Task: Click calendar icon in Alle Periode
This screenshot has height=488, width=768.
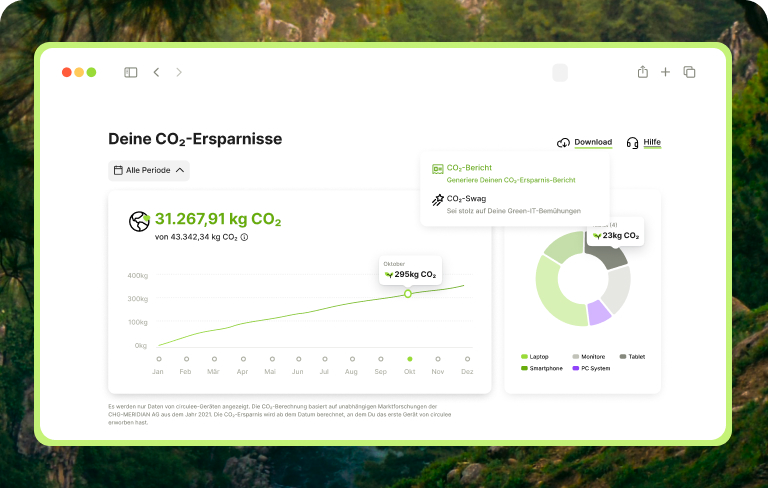Action: [x=118, y=171]
